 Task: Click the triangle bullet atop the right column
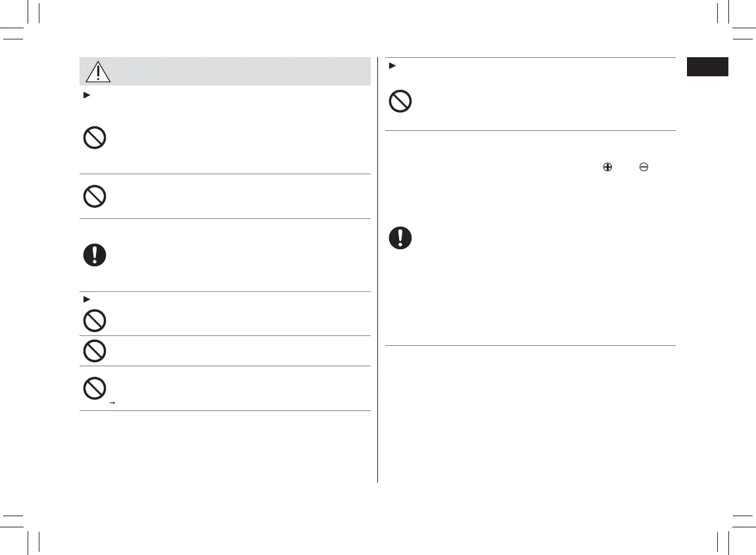(x=392, y=65)
